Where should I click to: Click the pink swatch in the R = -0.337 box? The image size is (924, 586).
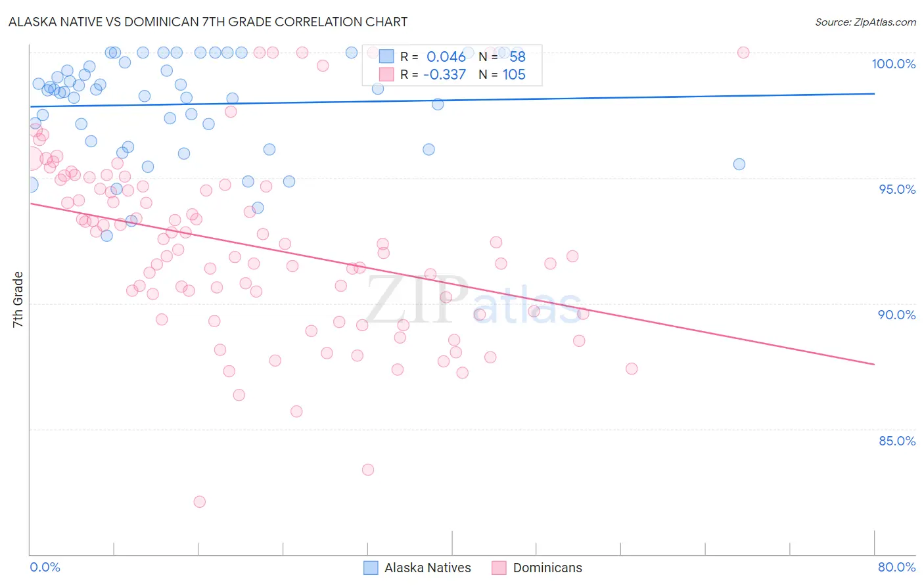386,74
